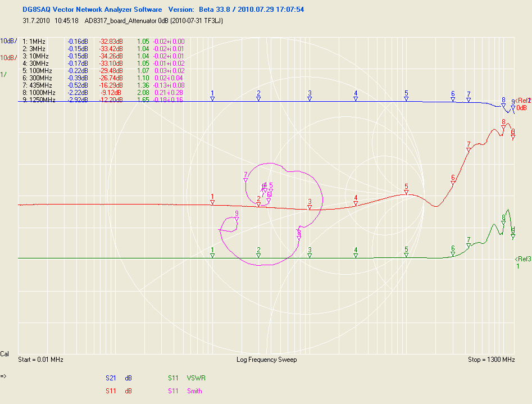The width and height of the screenshot is (532, 404).
Task: Select green VSWR marker 7 triangle
Action: [469, 246]
